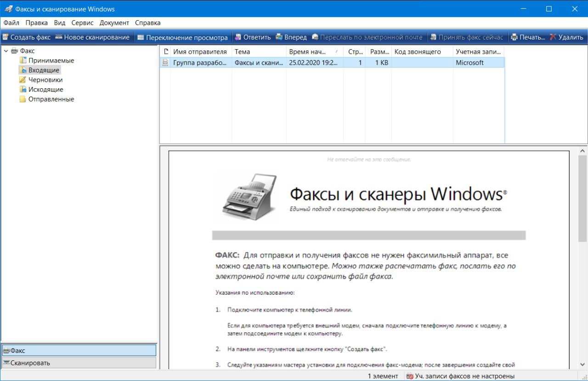Sort by Код звонящего column header
Viewport: 588px width, 381px height.
click(423, 51)
